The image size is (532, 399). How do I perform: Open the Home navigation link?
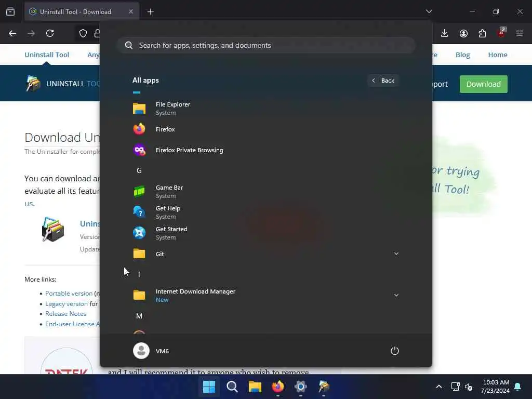(498, 55)
